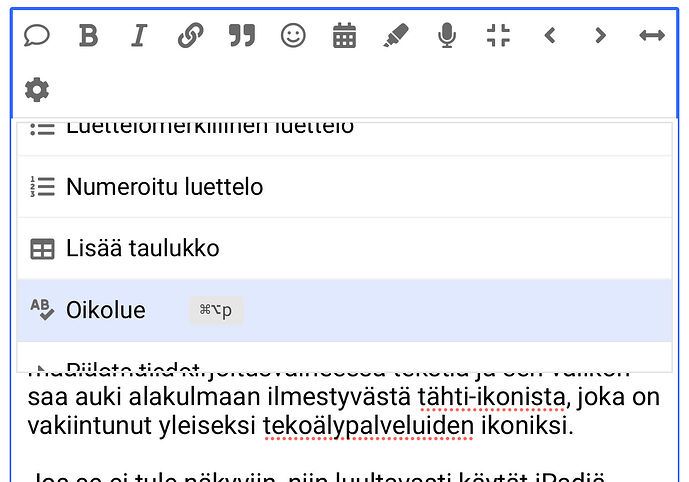Open the emoji smiley picker

(293, 35)
